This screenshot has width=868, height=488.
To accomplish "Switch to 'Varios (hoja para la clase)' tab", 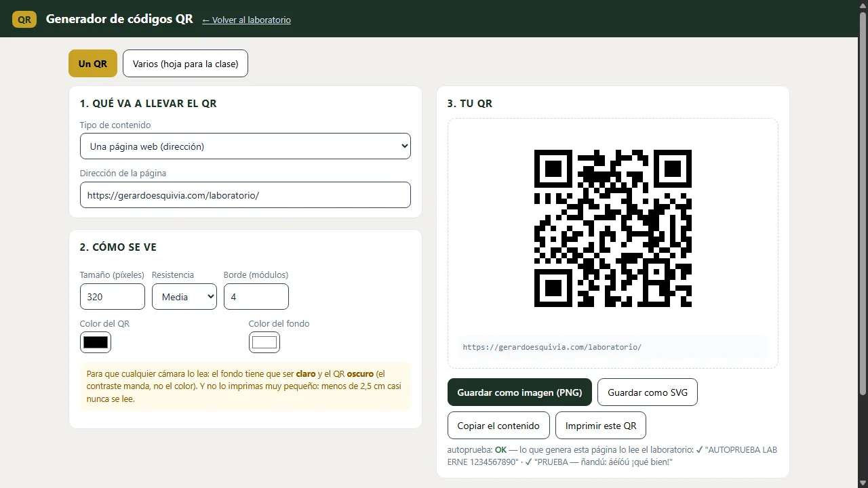I will pyautogui.click(x=185, y=64).
